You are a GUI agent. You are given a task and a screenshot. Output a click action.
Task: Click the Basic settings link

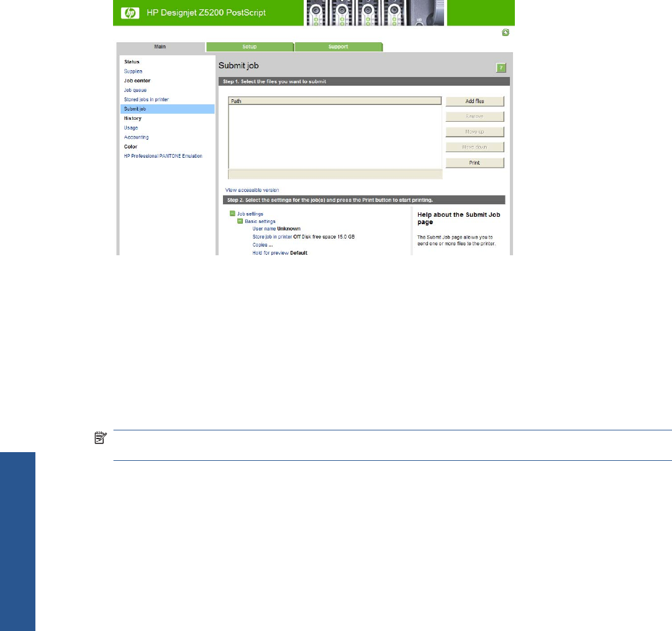[260, 222]
